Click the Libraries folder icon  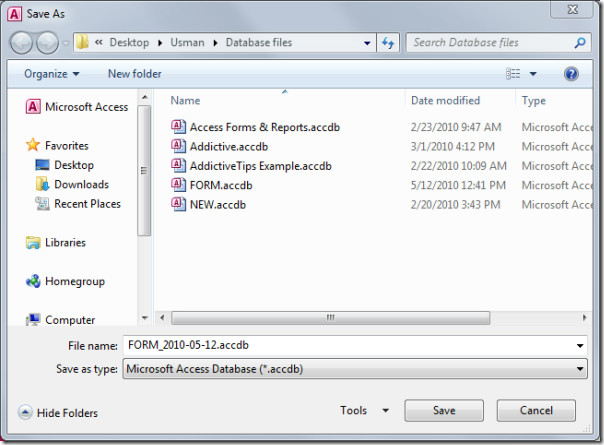click(x=33, y=242)
